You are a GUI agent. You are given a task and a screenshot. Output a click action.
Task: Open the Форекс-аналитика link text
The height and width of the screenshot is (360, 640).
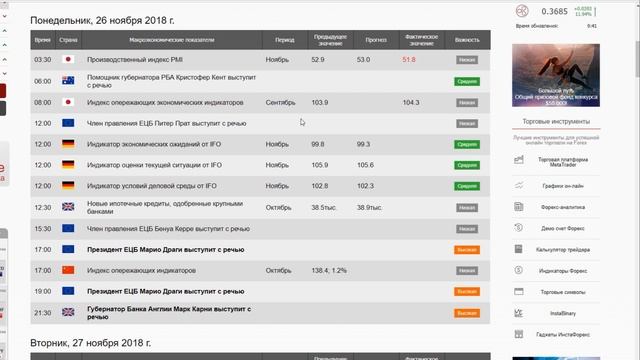click(563, 207)
